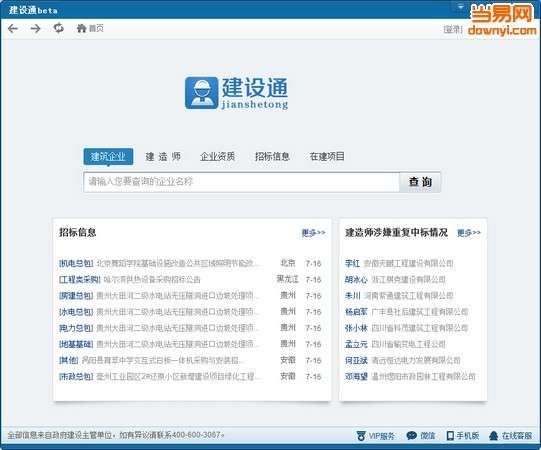
Task: Open the [电力总包] category link
Action: [76, 328]
